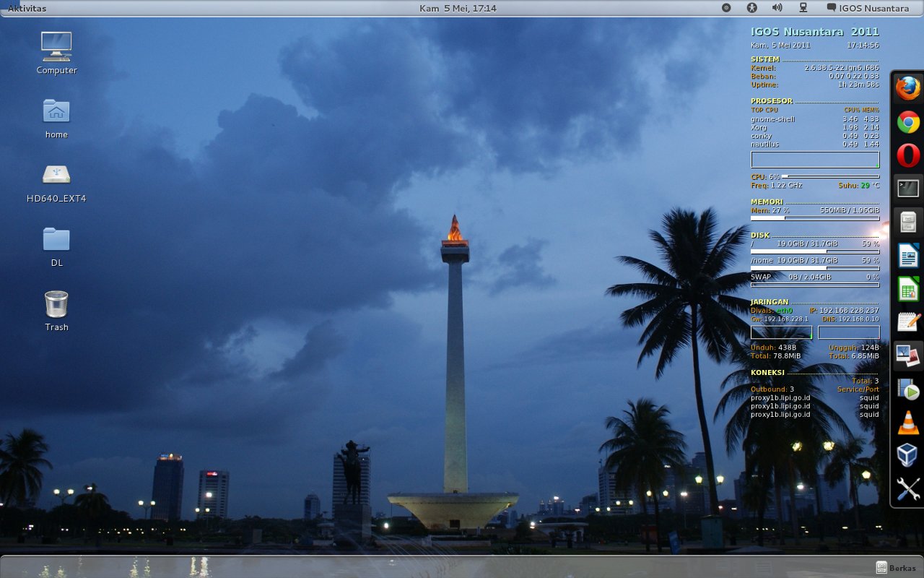924x578 pixels.
Task: Click the upload graph box above Unggah
Action: click(x=849, y=332)
